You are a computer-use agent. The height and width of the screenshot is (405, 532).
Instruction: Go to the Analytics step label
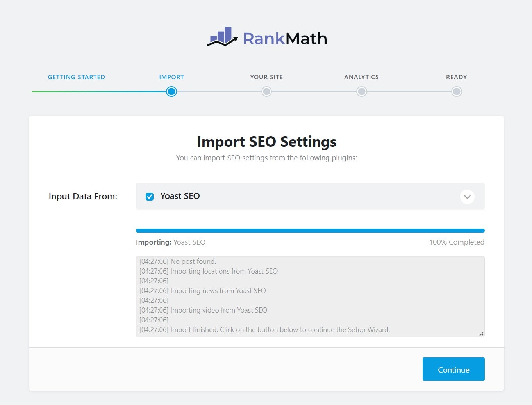pos(361,77)
